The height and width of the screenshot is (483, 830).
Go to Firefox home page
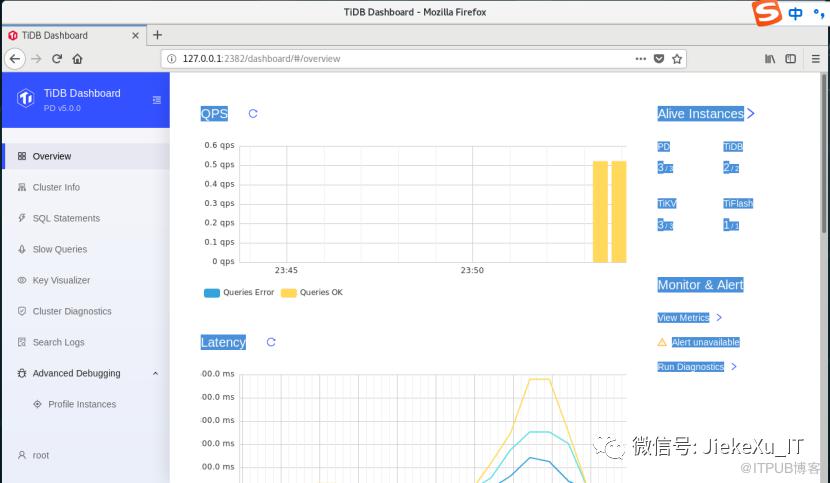78,59
